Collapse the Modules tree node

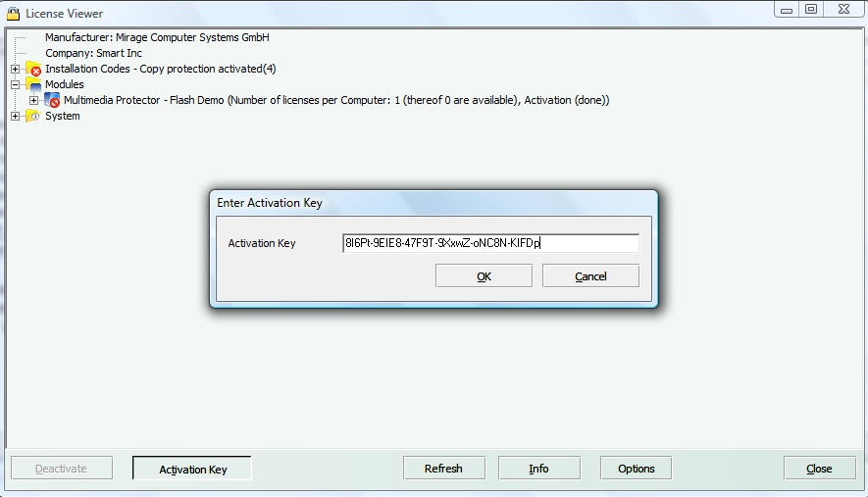click(x=15, y=85)
